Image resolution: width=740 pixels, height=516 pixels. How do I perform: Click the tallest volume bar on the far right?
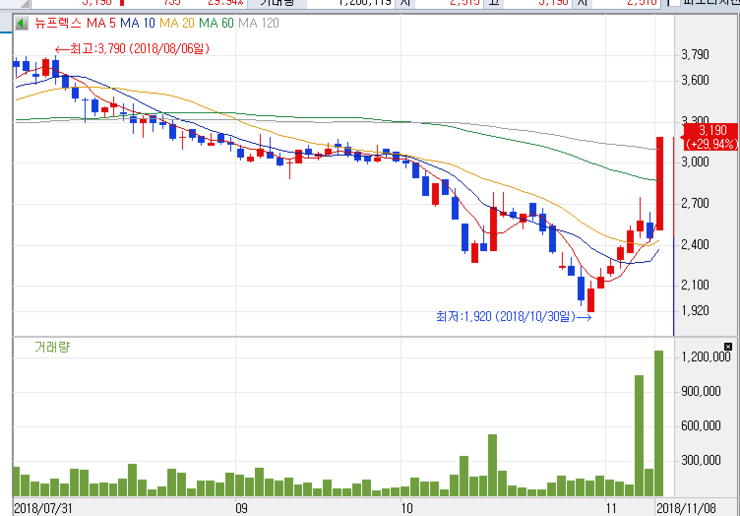[659, 423]
